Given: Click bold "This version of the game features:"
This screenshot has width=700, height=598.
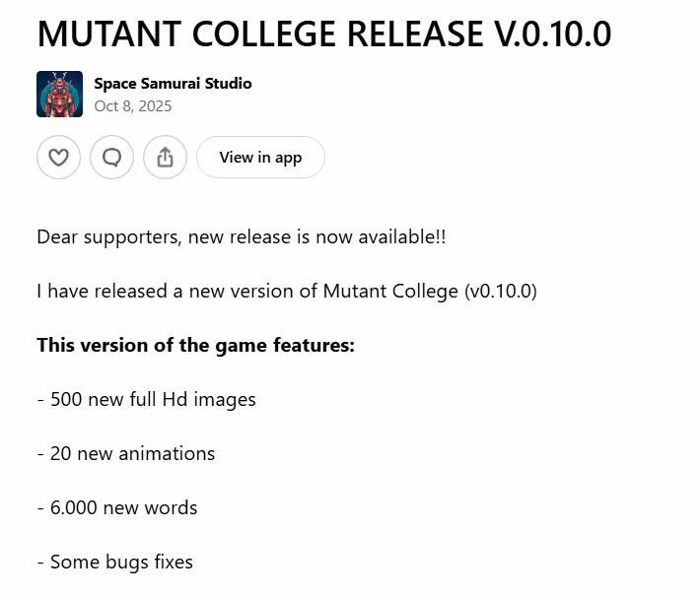Looking at the screenshot, I should pyautogui.click(x=195, y=346).
